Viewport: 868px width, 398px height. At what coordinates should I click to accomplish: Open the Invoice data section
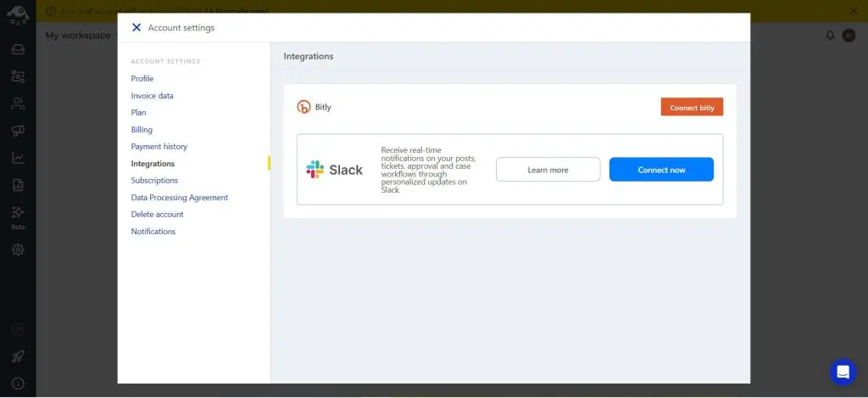153,96
